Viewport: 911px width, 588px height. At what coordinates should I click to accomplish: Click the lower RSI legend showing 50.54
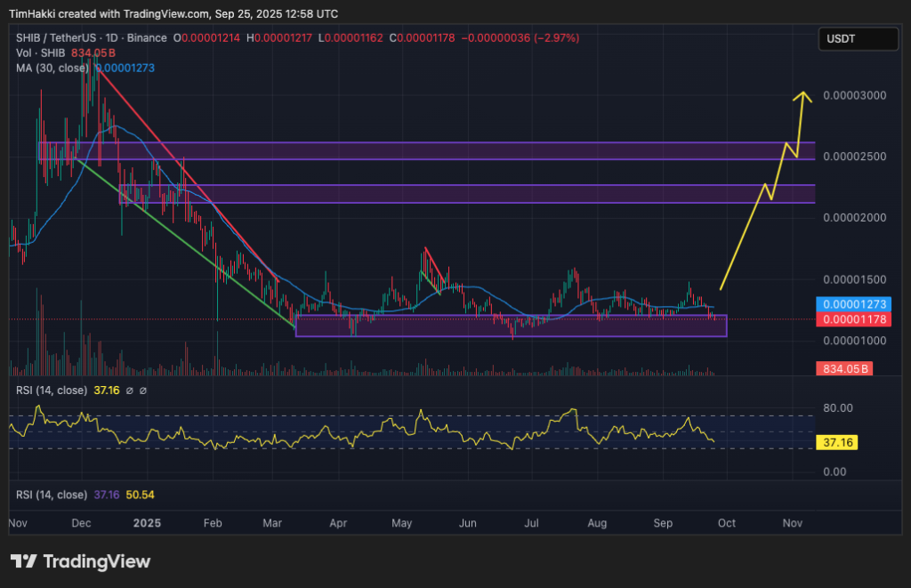pos(138,495)
